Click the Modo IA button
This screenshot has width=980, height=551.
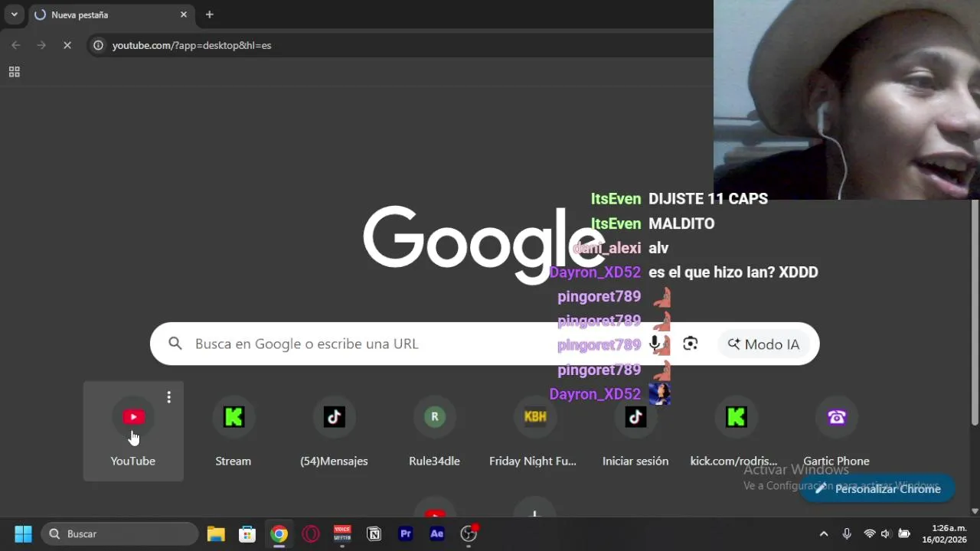[x=763, y=344]
